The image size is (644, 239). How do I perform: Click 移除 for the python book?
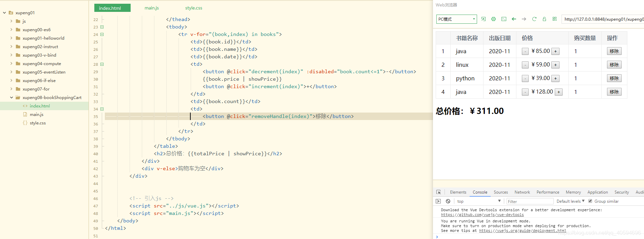tap(614, 78)
